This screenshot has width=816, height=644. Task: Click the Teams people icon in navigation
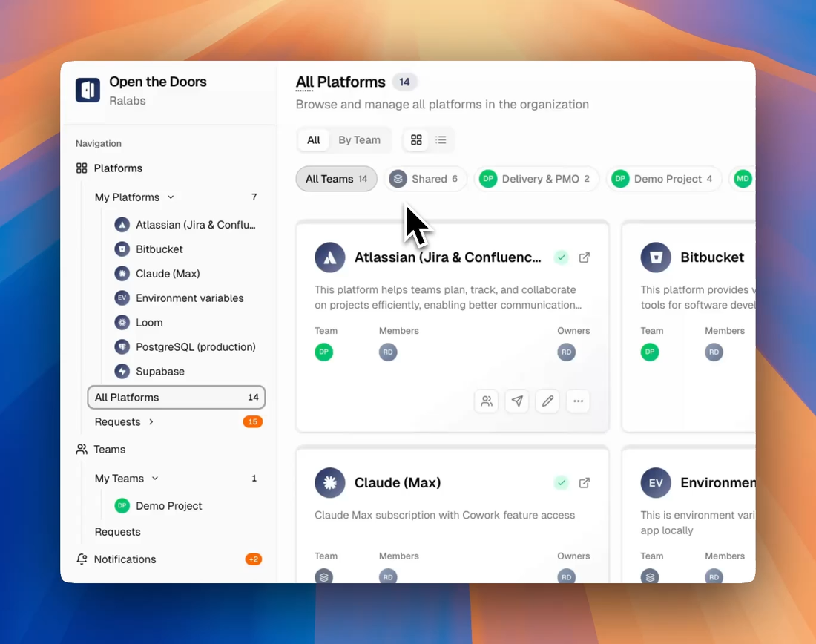(x=82, y=450)
